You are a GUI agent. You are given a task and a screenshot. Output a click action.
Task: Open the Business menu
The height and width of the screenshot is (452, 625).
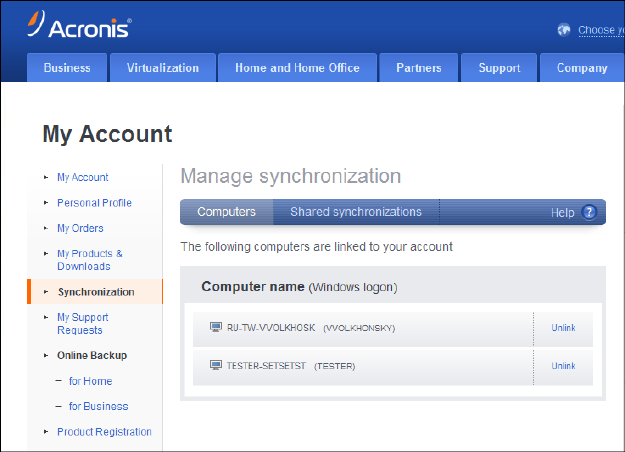click(x=67, y=68)
